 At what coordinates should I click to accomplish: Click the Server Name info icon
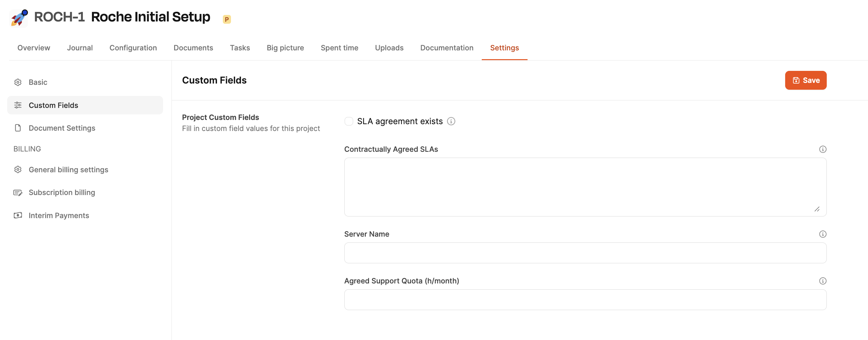[x=823, y=234]
